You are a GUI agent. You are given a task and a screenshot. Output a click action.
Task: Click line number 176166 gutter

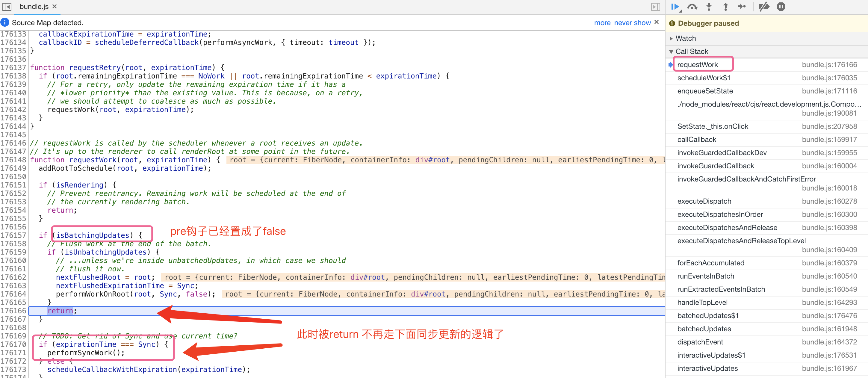(x=13, y=311)
